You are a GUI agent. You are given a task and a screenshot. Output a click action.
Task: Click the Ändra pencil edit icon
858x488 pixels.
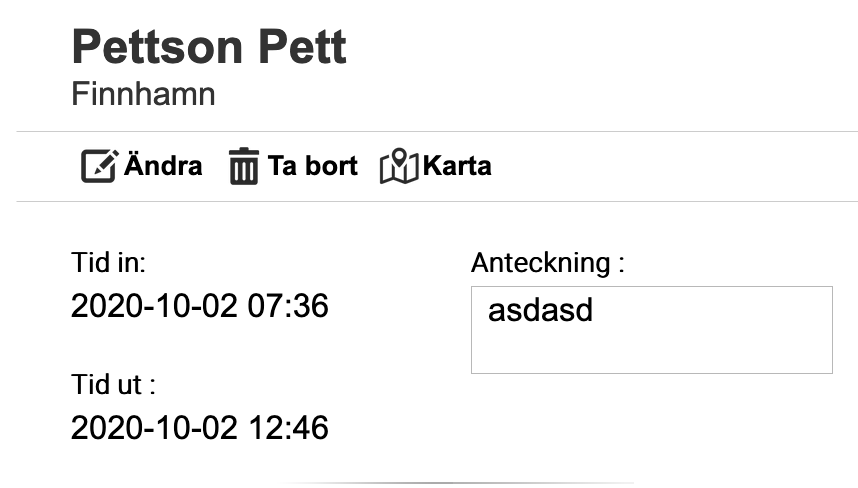click(99, 166)
